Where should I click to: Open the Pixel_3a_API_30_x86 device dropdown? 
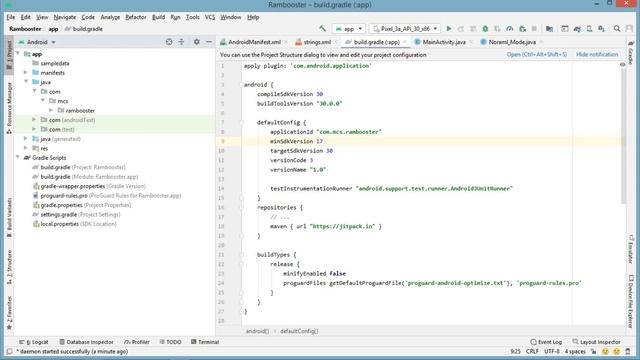(405, 29)
